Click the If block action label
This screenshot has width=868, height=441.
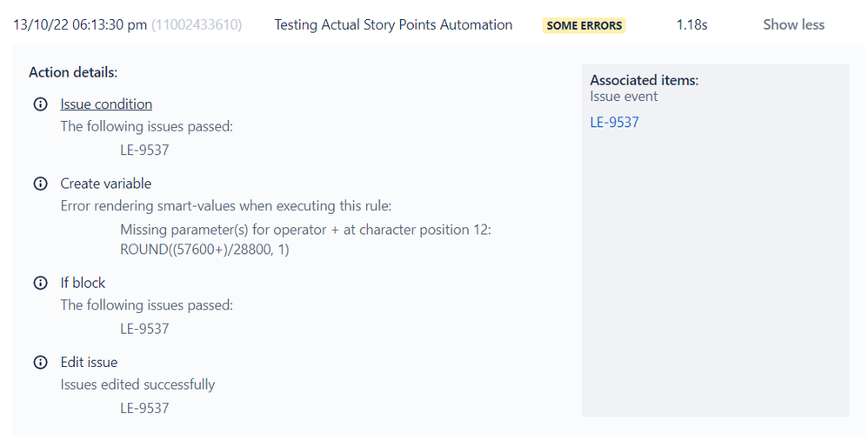tap(83, 283)
